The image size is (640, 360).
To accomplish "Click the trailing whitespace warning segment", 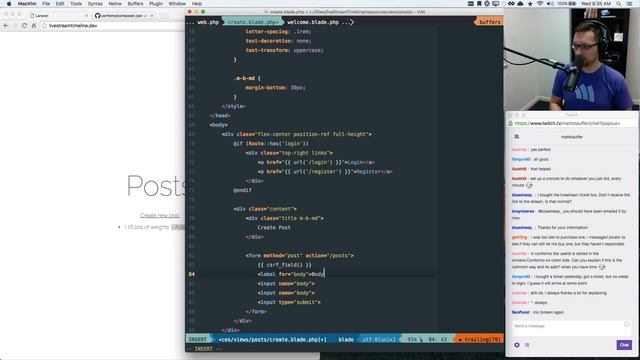I will point(479,340).
